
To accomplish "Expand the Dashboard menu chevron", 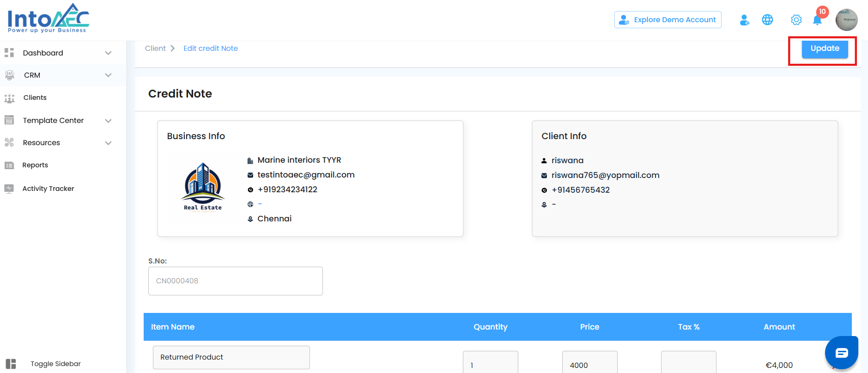I will (x=108, y=53).
